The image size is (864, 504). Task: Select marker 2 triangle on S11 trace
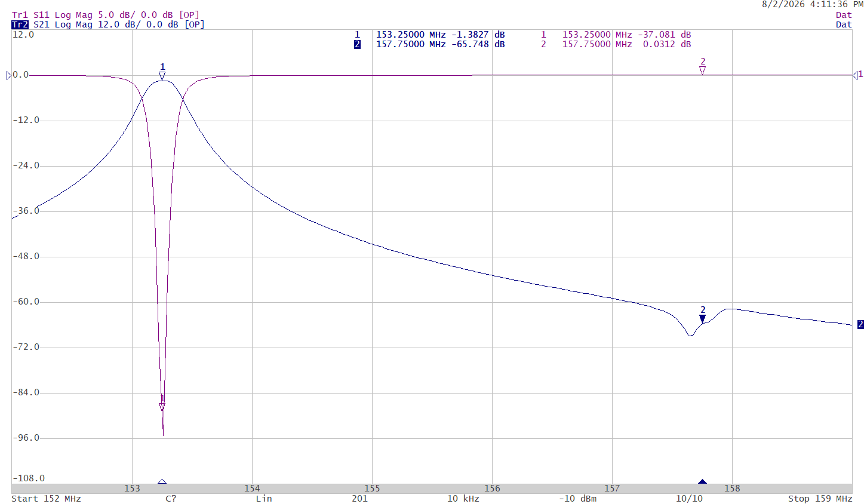[x=702, y=70]
